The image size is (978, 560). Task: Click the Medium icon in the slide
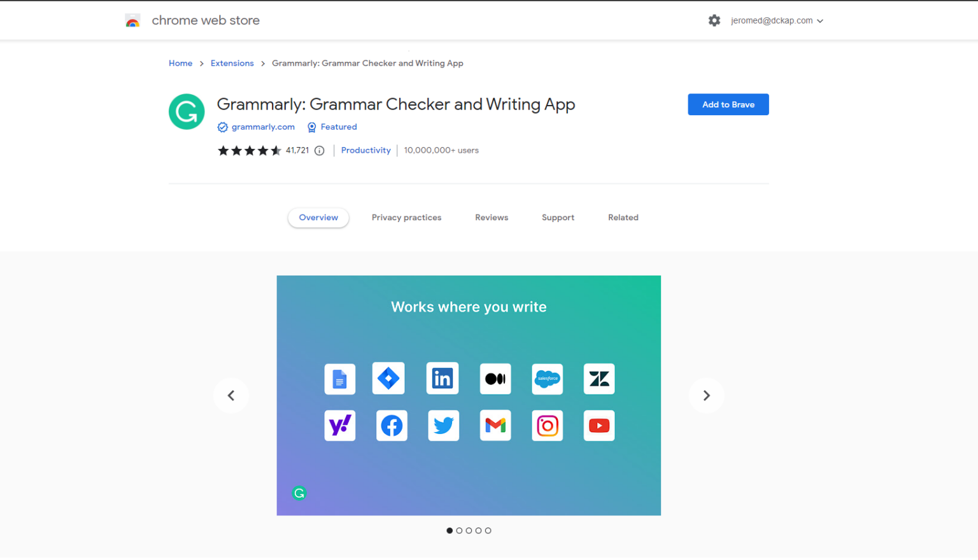pyautogui.click(x=495, y=379)
